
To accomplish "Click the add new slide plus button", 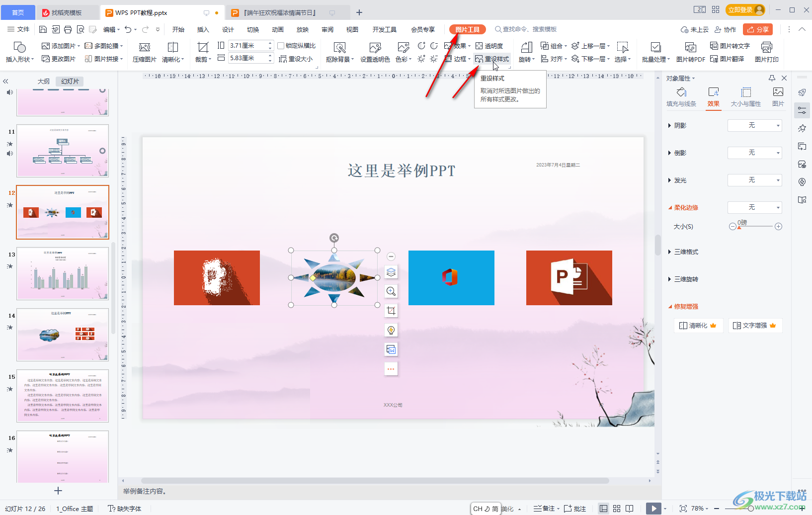I will click(x=58, y=491).
